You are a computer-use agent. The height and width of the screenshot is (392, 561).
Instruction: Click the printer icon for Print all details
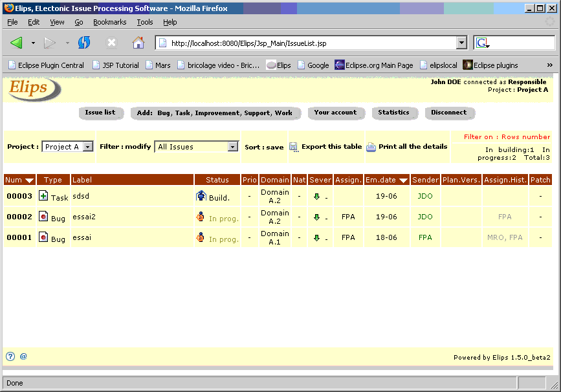(x=371, y=147)
